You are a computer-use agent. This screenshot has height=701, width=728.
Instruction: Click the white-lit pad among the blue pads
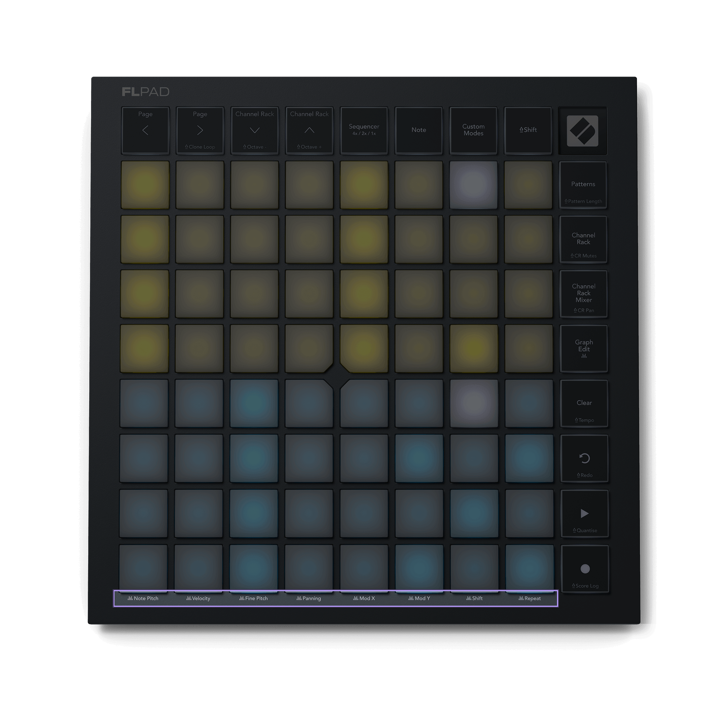tap(474, 403)
